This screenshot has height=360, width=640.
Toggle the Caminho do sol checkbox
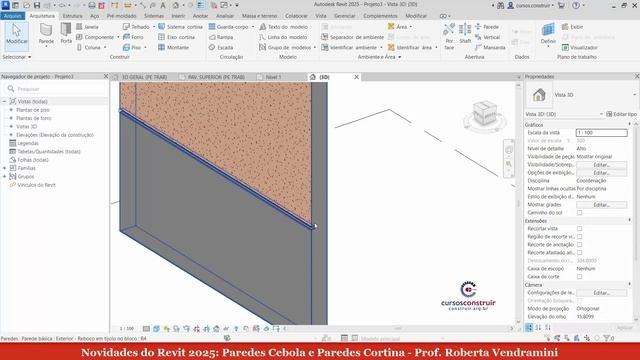pyautogui.click(x=580, y=213)
